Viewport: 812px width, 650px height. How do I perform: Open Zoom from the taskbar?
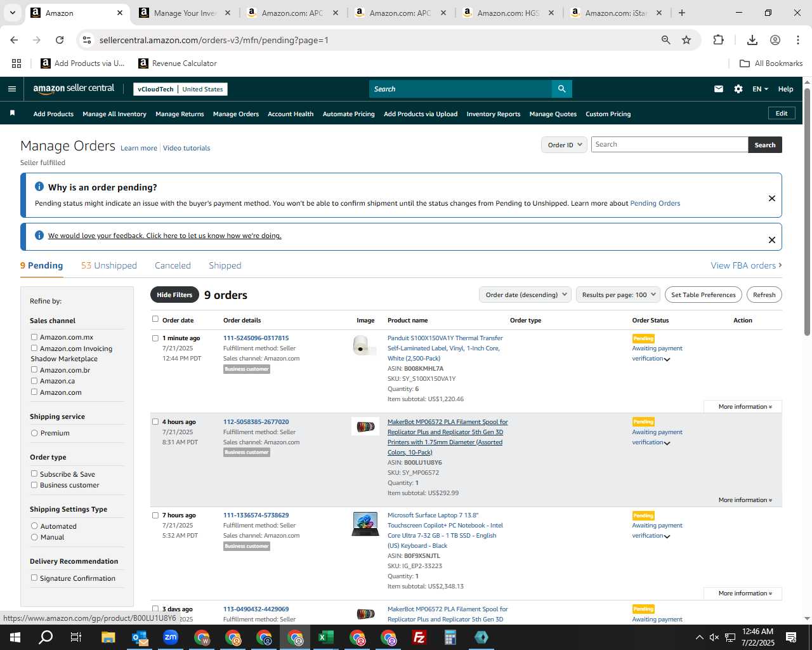point(171,637)
